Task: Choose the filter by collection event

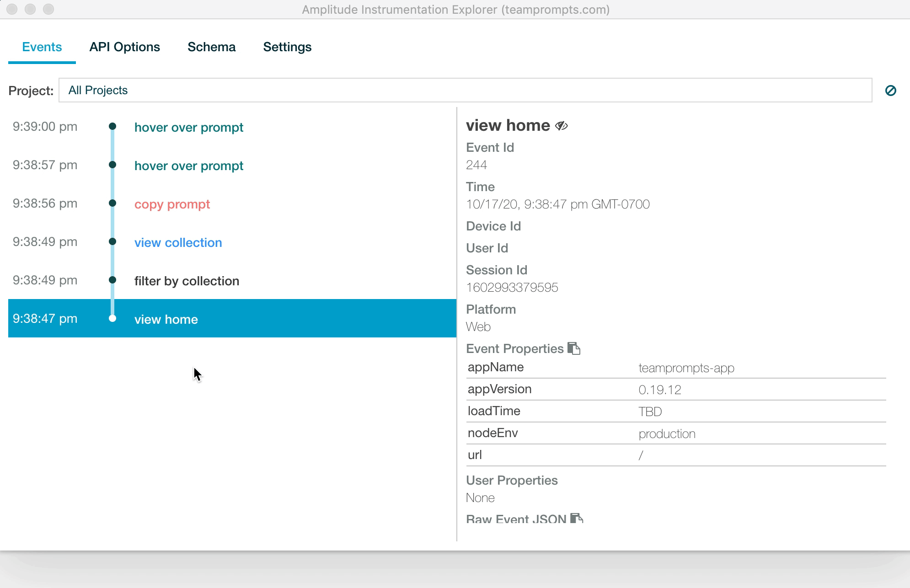Action: tap(187, 281)
